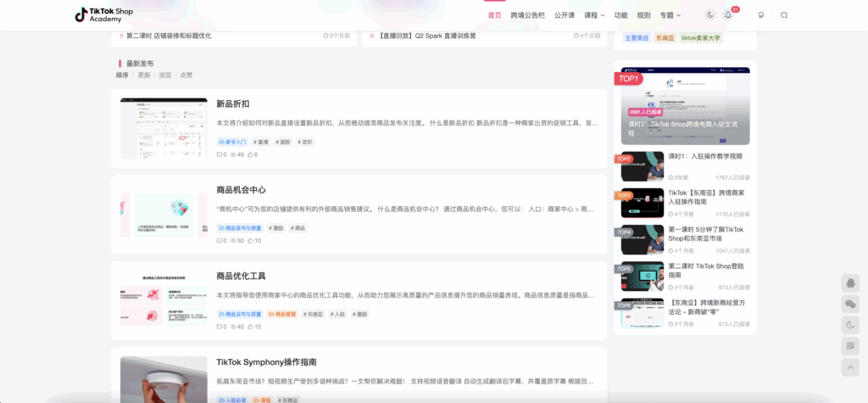This screenshot has width=868, height=403.
Task: Open 商品优化工具 article title
Action: click(x=242, y=276)
